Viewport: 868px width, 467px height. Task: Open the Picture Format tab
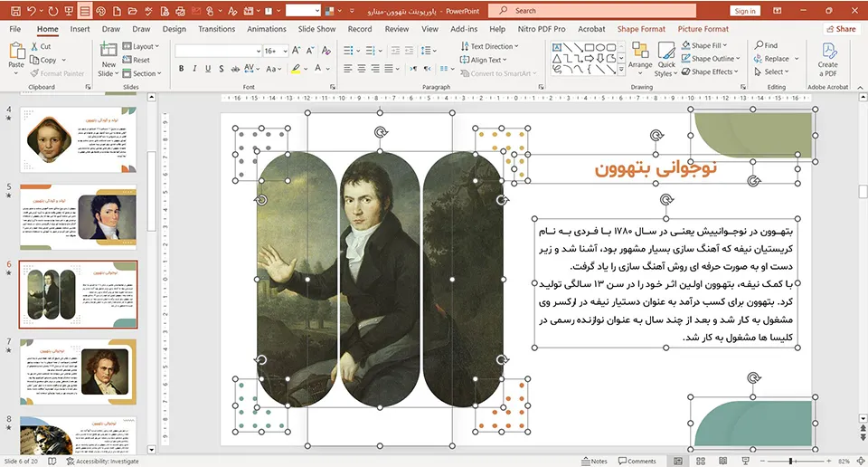pos(703,29)
